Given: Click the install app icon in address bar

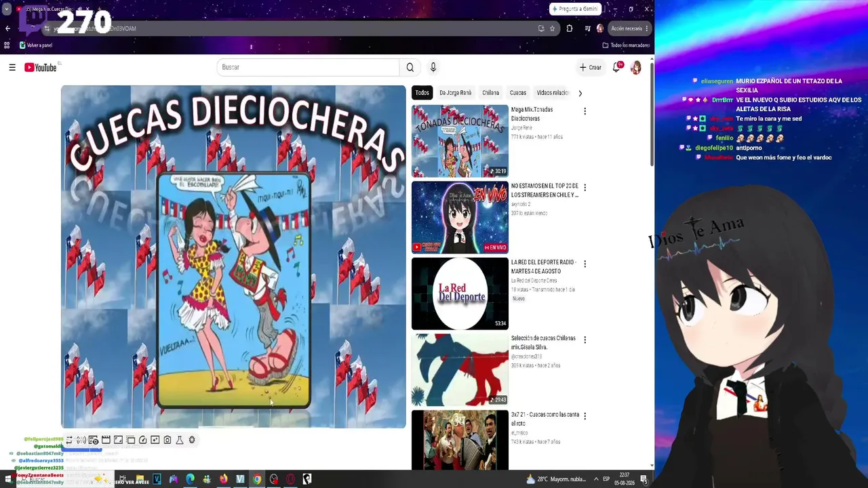Looking at the screenshot, I should point(540,28).
